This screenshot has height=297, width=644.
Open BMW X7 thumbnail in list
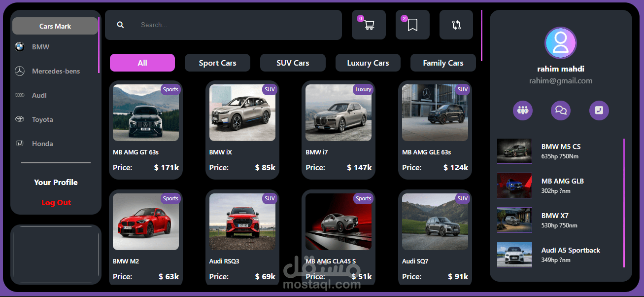[514, 220]
